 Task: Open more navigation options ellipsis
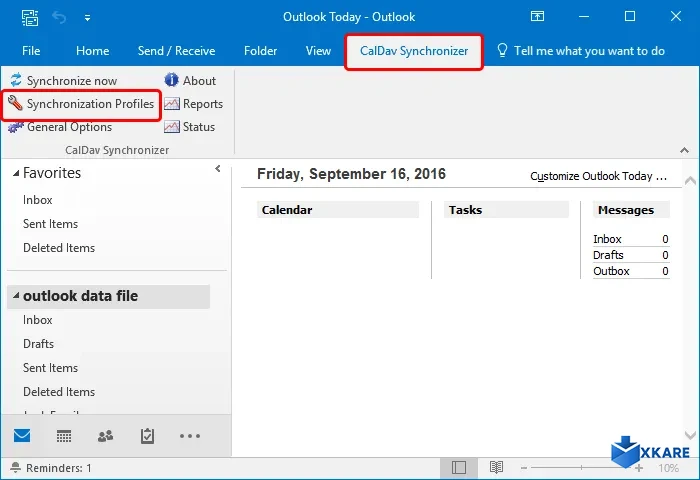tap(190, 436)
